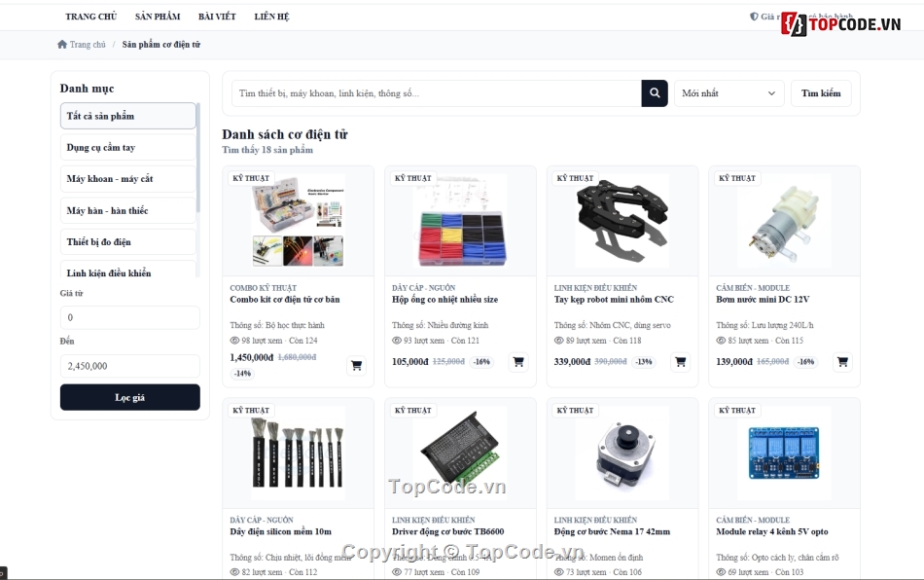Screen dimensions: 924x580
Task: Click the price 1,450,000đ
Action: [252, 358]
